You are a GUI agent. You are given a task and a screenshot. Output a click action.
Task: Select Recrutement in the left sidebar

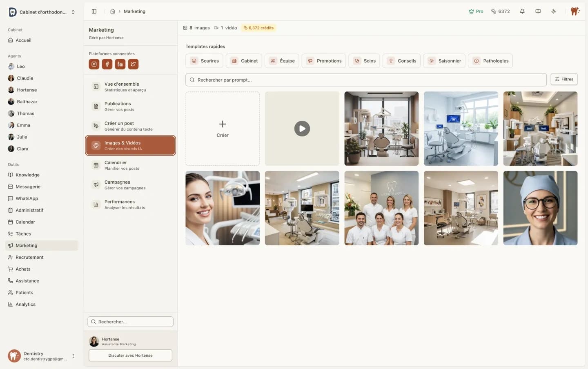click(29, 258)
